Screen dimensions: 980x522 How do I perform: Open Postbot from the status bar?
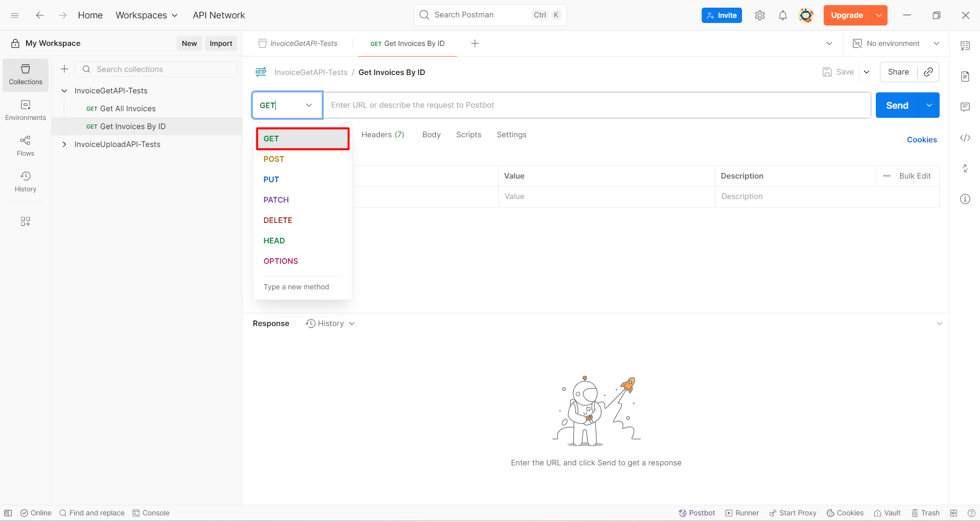tap(696, 513)
